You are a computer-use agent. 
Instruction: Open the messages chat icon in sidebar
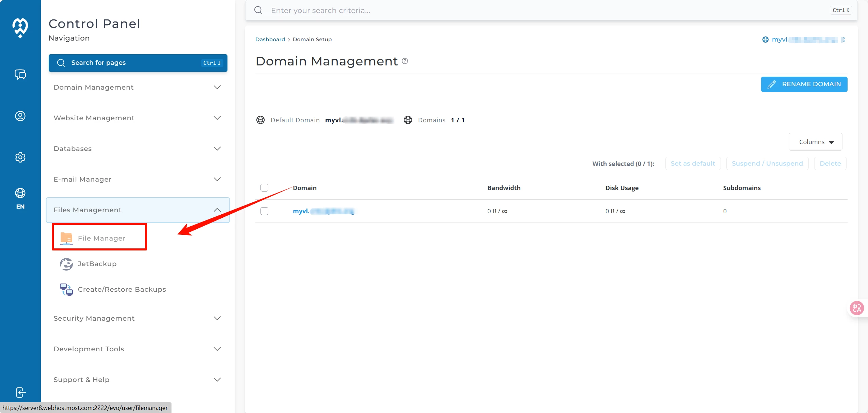pyautogui.click(x=20, y=74)
